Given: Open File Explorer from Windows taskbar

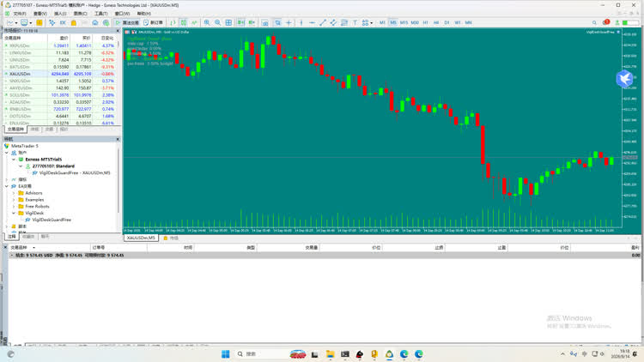Looking at the screenshot, I should point(330,353).
